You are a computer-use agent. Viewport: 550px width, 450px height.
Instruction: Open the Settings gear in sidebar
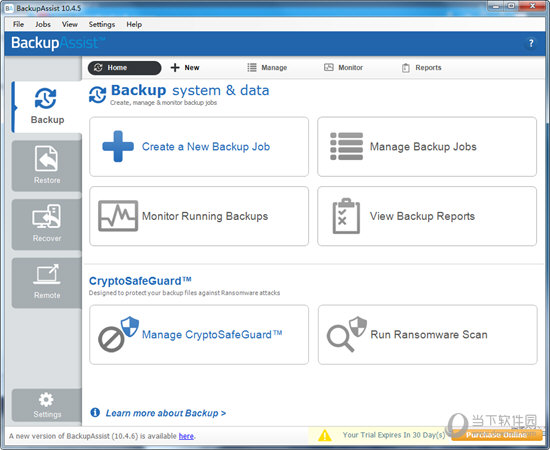tap(47, 405)
